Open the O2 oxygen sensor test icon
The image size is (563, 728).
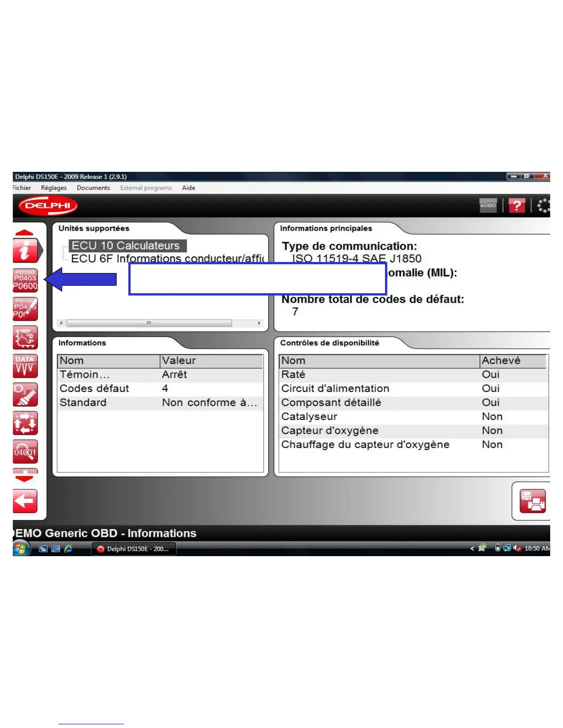click(25, 395)
